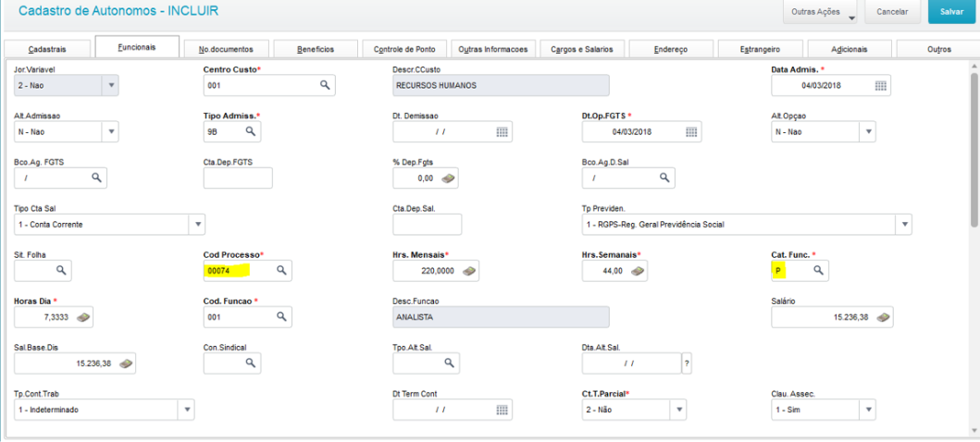
Task: Expand Tipo Cta Sal dropdown
Action: (197, 224)
